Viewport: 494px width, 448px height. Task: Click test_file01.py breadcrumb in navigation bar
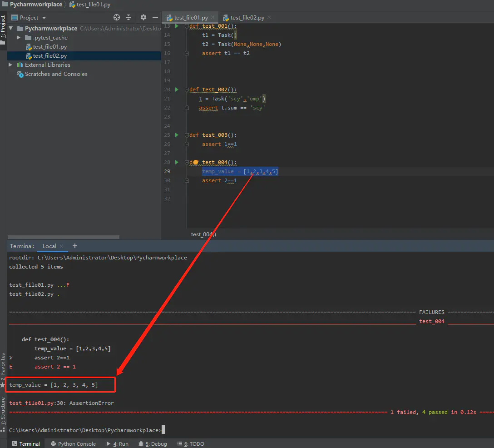[90, 5]
